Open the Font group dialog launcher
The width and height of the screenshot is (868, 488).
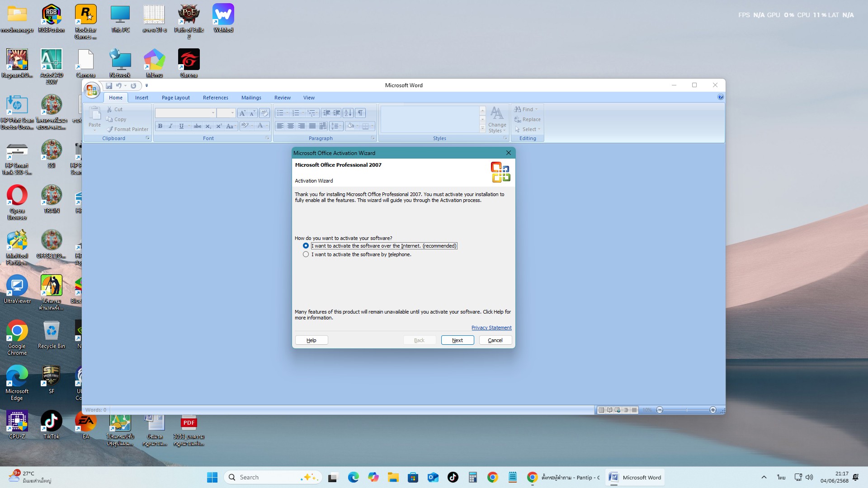click(268, 138)
